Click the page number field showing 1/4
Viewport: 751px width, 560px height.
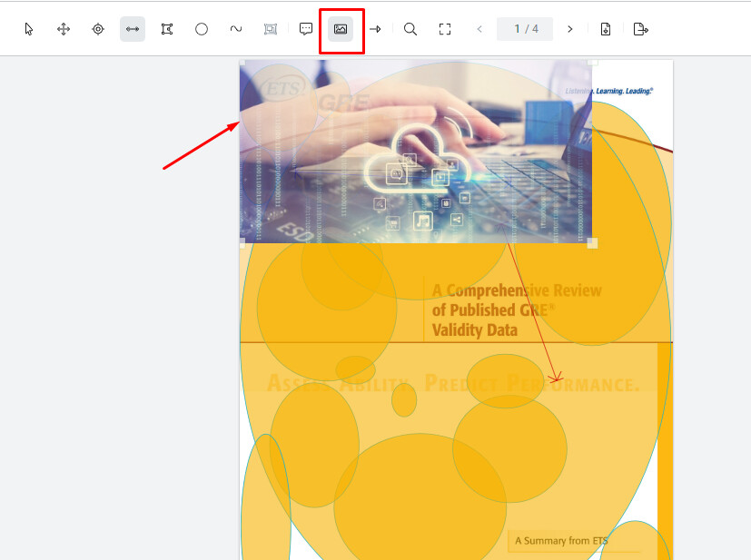tap(525, 28)
